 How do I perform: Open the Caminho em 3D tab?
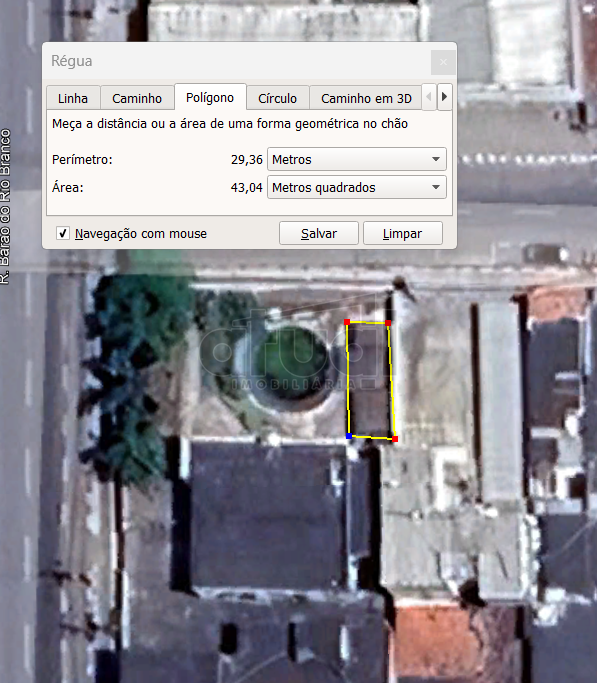(366, 98)
